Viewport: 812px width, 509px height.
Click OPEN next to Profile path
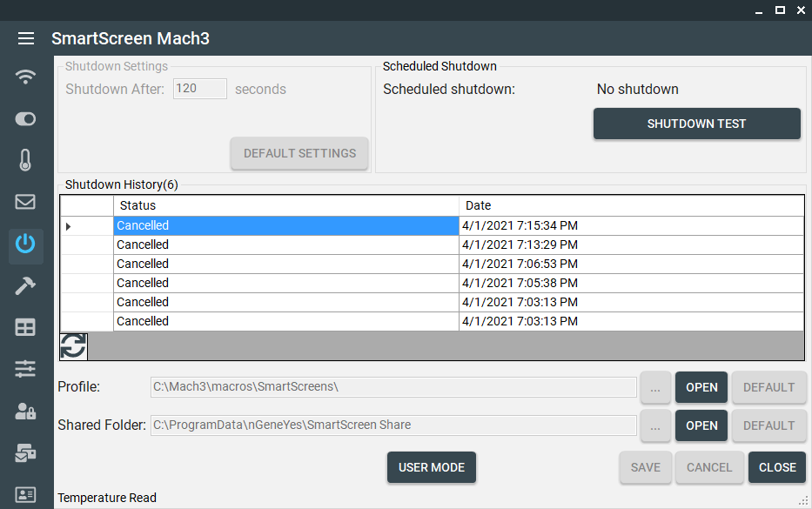coord(701,387)
